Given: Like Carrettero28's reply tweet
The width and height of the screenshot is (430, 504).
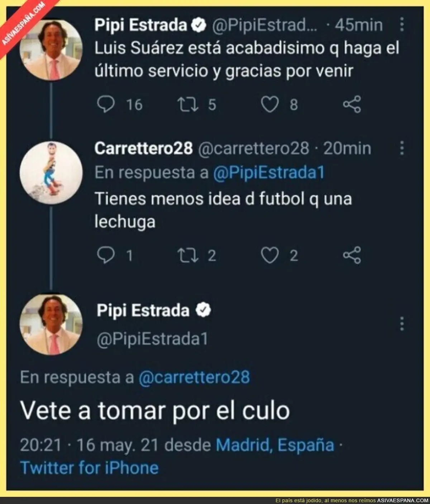Looking at the screenshot, I should pos(269,255).
